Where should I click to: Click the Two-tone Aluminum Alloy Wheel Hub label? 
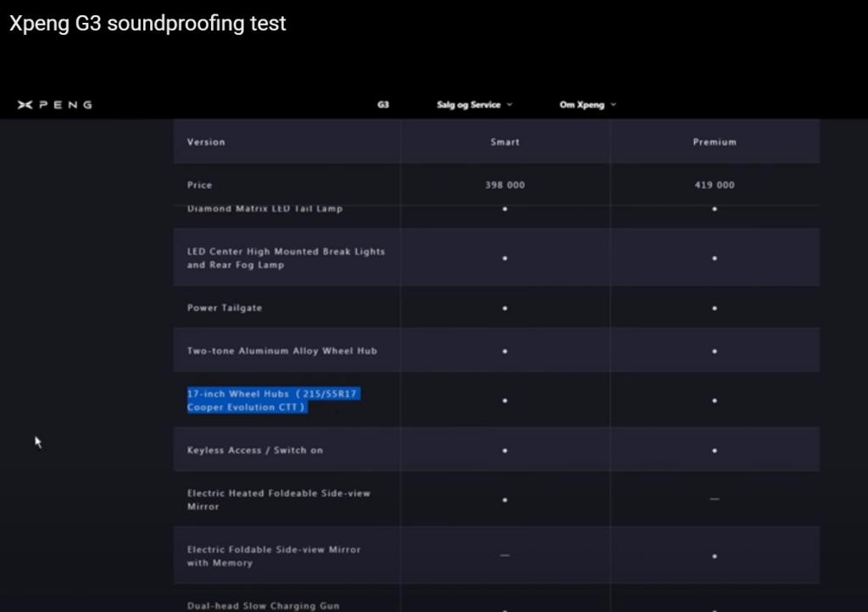(x=281, y=351)
